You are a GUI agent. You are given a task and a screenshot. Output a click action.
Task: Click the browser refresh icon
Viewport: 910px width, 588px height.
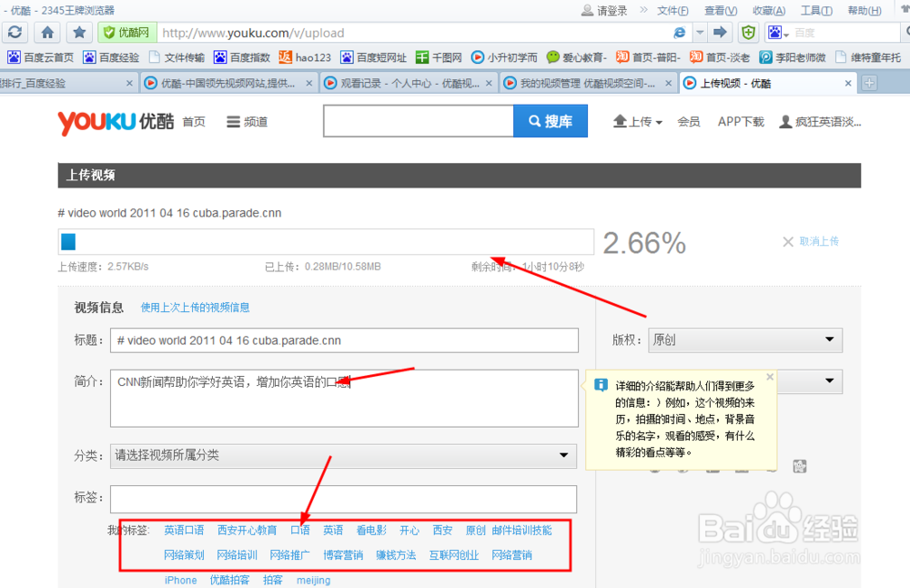(15, 33)
